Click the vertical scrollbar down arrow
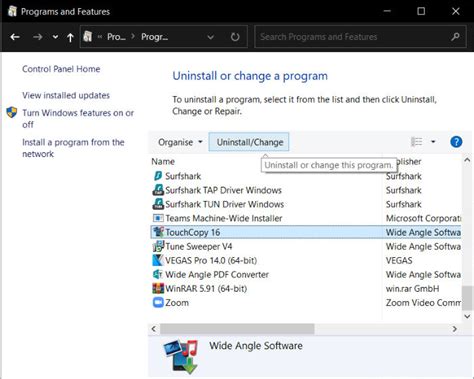This screenshot has width=474, height=379. (x=467, y=316)
